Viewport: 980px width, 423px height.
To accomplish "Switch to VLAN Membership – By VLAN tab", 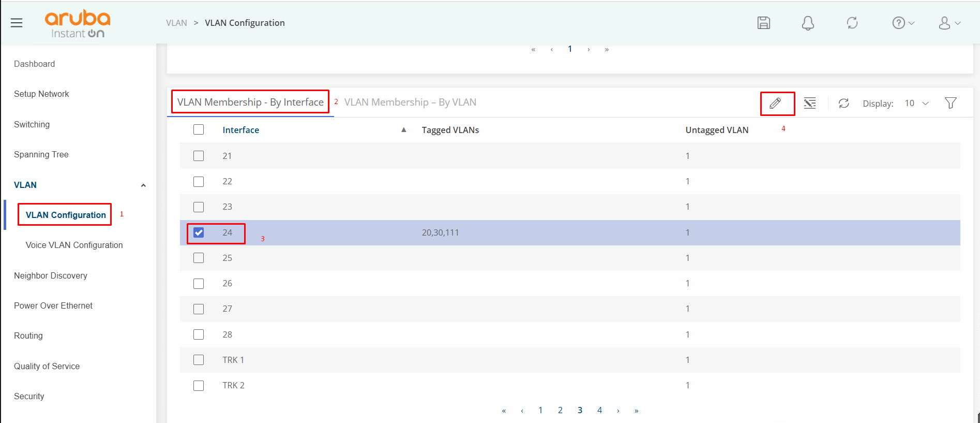I will tap(410, 103).
